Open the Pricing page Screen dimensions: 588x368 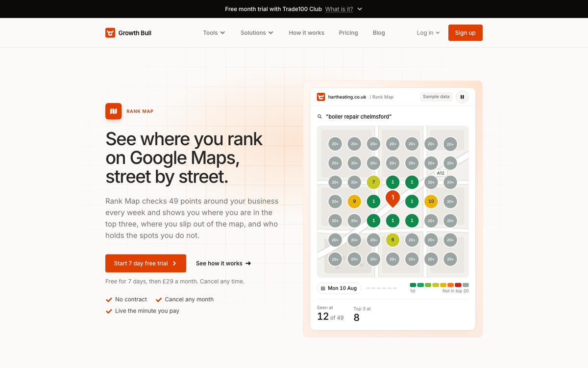tap(348, 33)
